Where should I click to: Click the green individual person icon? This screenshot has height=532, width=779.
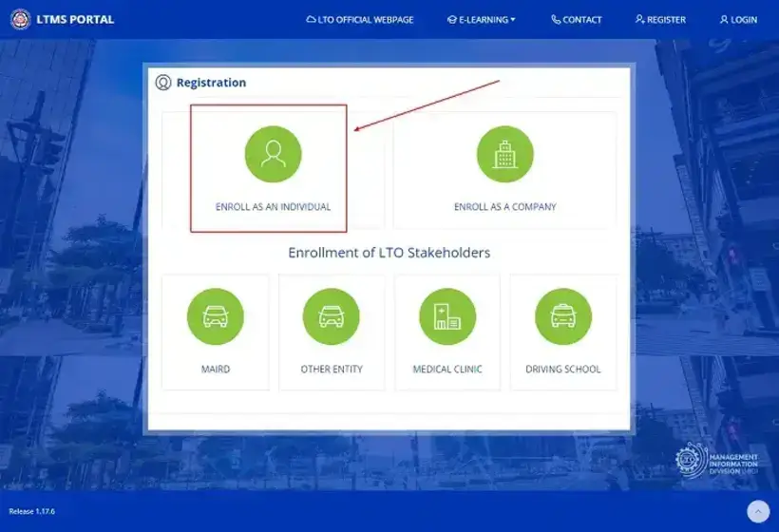pos(273,154)
